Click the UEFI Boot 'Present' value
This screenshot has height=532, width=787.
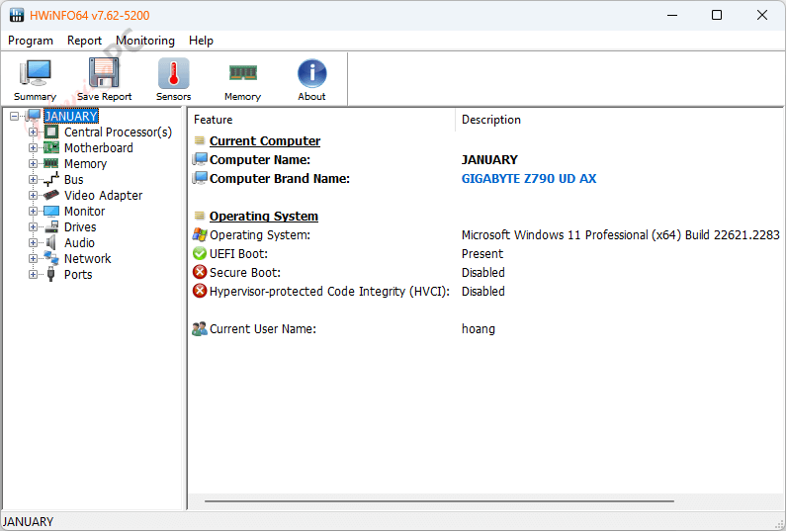(x=481, y=254)
